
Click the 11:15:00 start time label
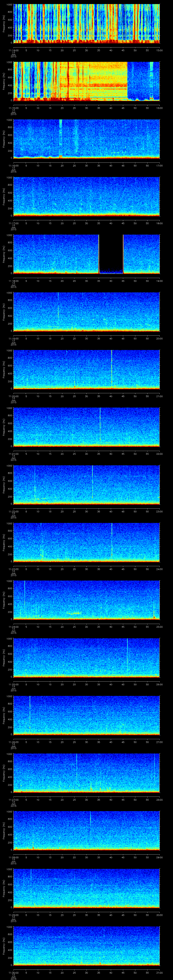(13, 108)
